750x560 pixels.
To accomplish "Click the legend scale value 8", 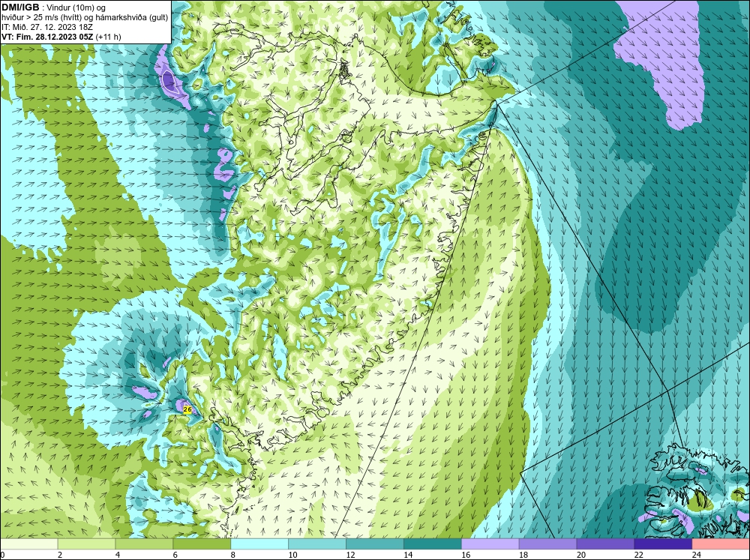I will point(233,555).
